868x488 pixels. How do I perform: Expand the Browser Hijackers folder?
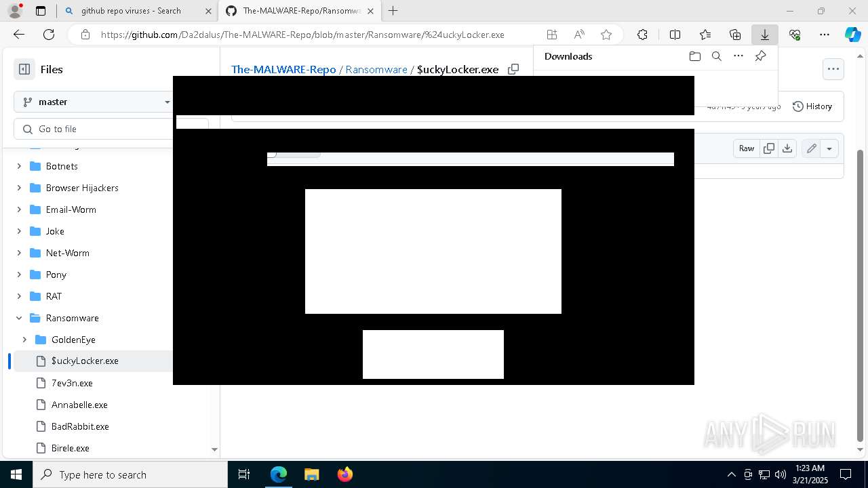[19, 188]
